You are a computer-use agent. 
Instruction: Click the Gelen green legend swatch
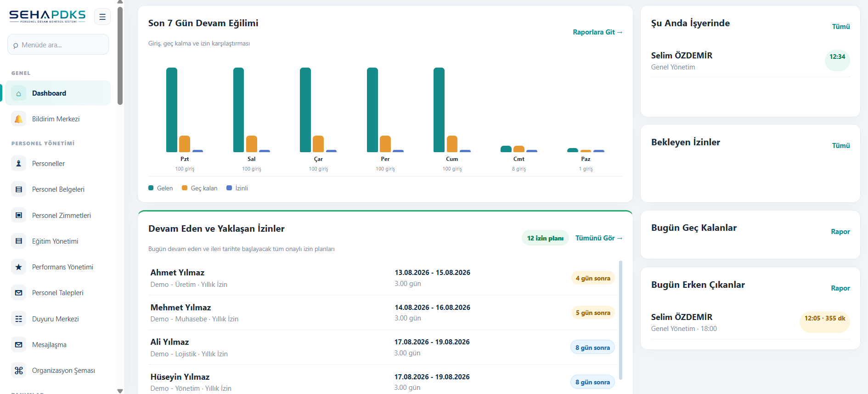pyautogui.click(x=151, y=188)
